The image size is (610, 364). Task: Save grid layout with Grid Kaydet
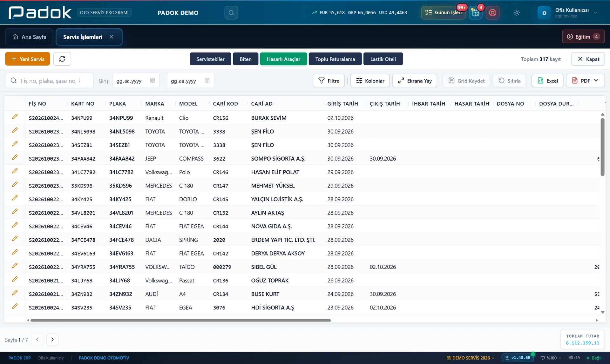click(466, 81)
